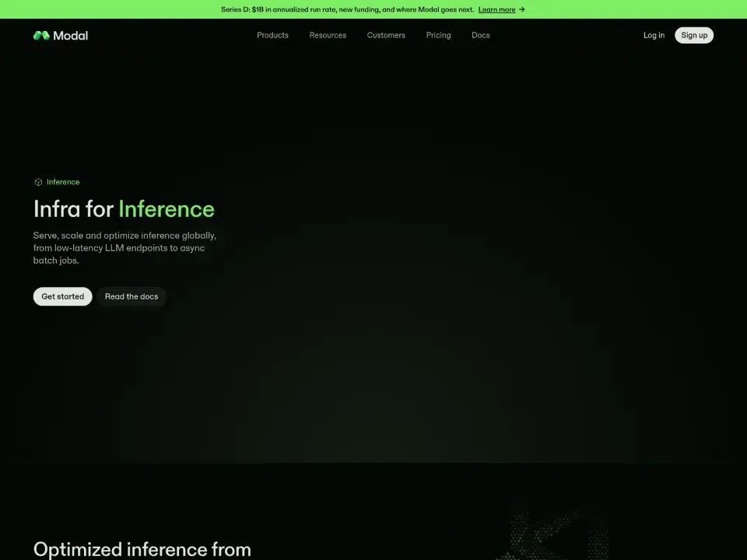Viewport: 747px width, 560px height.
Task: Follow the Learn more banner link
Action: (496, 9)
